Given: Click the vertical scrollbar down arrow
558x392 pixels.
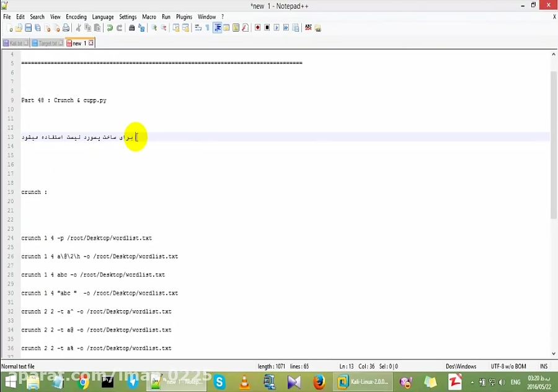Looking at the screenshot, I should (554, 354).
